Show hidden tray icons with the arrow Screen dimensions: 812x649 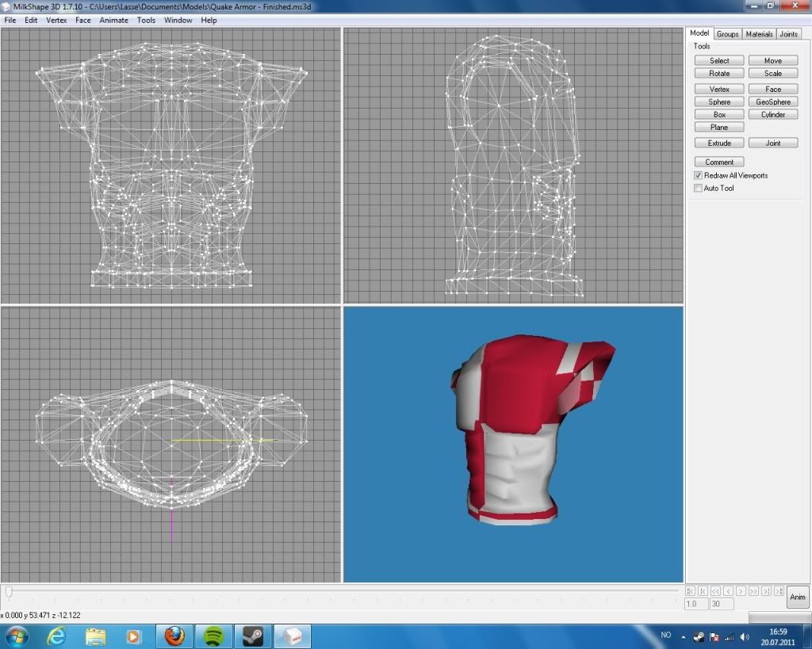pos(683,636)
